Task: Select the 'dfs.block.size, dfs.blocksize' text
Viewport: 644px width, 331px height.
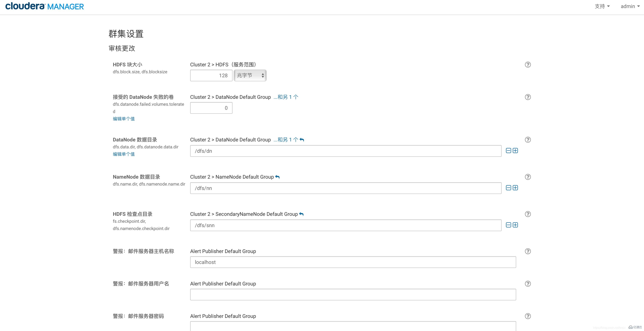Action: 140,72
